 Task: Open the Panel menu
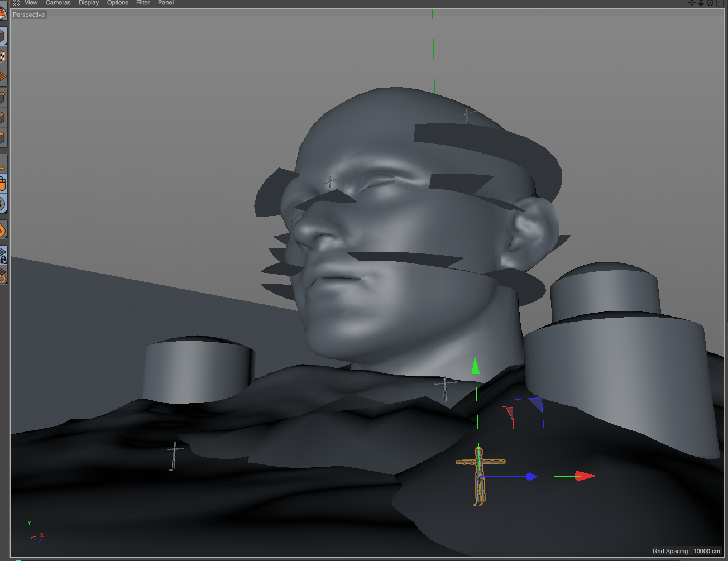(166, 3)
